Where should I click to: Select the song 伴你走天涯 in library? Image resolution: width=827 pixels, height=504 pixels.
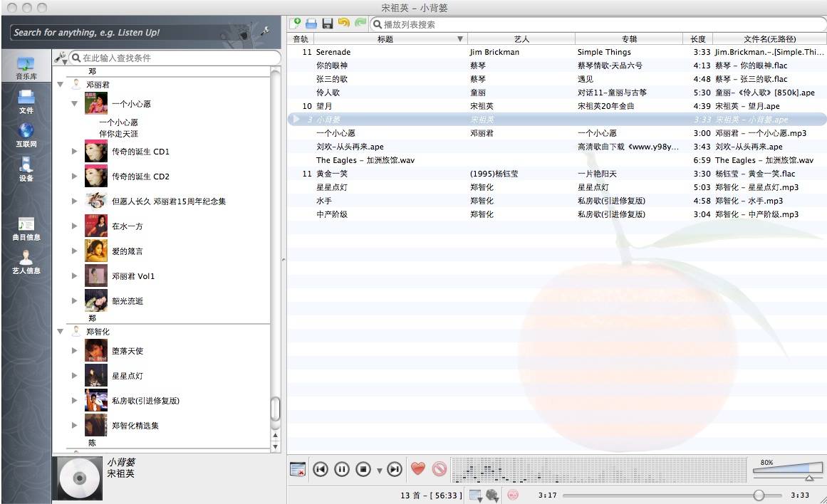coord(118,133)
